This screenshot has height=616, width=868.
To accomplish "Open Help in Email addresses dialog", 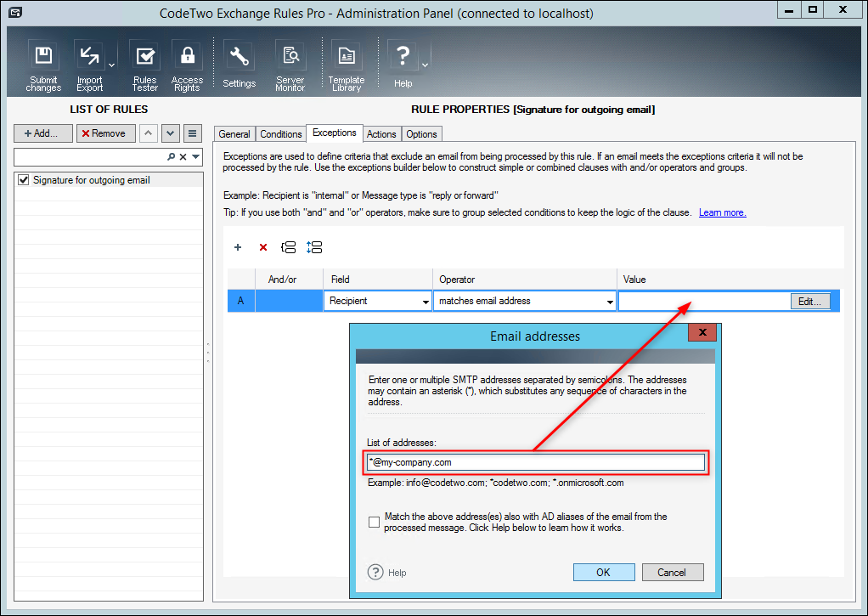I will click(387, 572).
